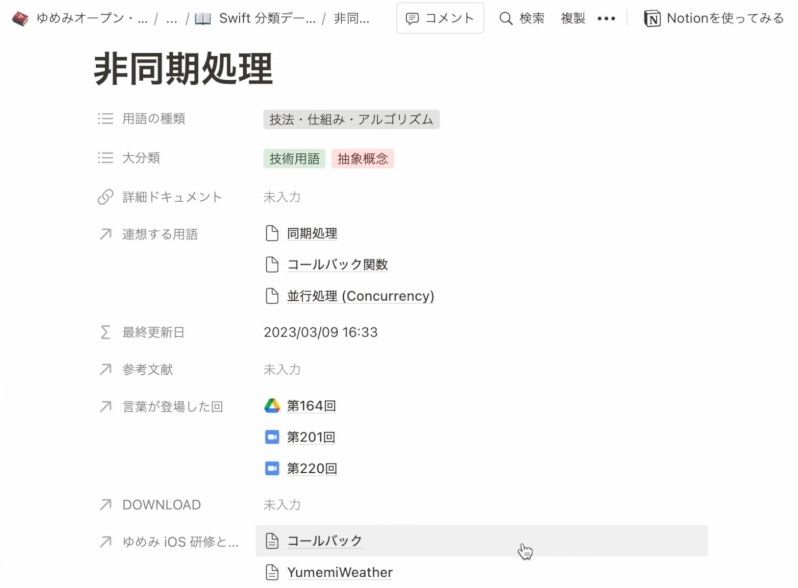Viewport: 798px width, 588px height.
Task: Open the コールバック関数 related page
Action: pyautogui.click(x=337, y=265)
